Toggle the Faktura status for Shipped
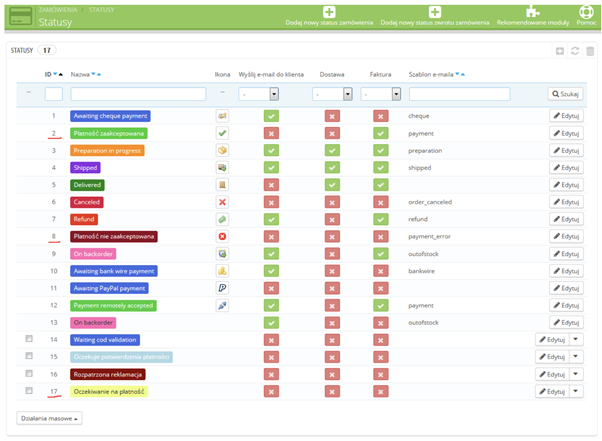 click(x=380, y=167)
